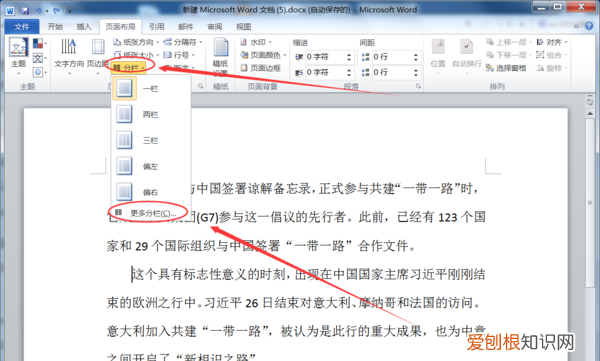Click spacing before spinner arrows

(x=416, y=57)
